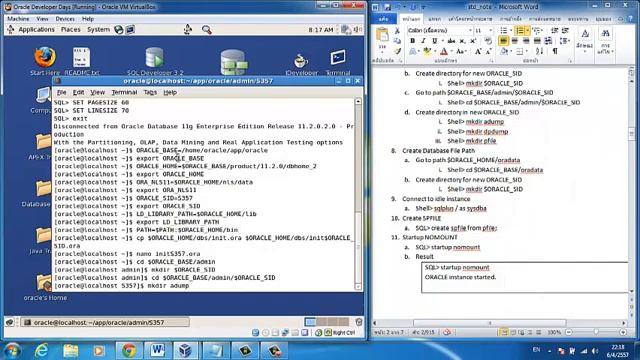Image resolution: width=640 pixels, height=360 pixels.
Task: Click the Sort A-Z icon in Word
Action: [540, 51]
